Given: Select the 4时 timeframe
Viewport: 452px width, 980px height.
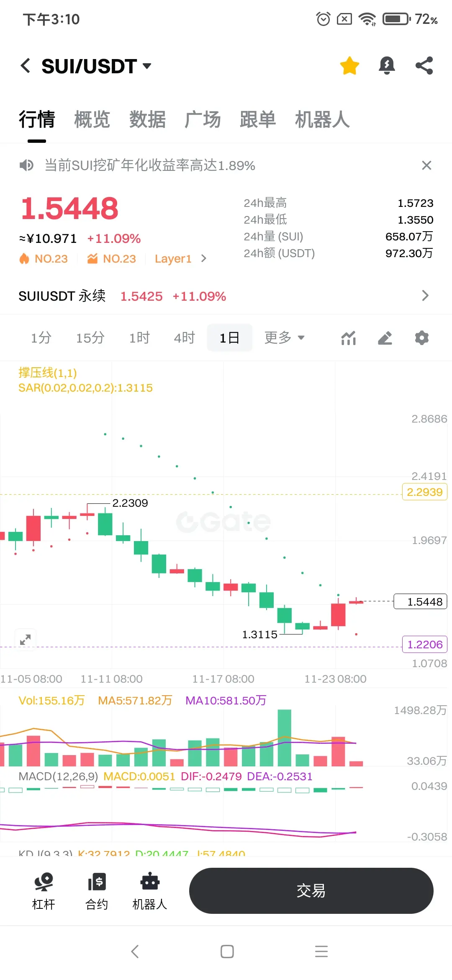Looking at the screenshot, I should pos(185,338).
